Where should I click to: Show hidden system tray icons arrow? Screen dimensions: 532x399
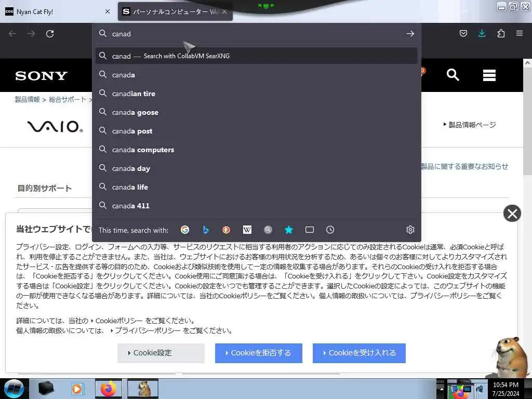click(x=442, y=389)
